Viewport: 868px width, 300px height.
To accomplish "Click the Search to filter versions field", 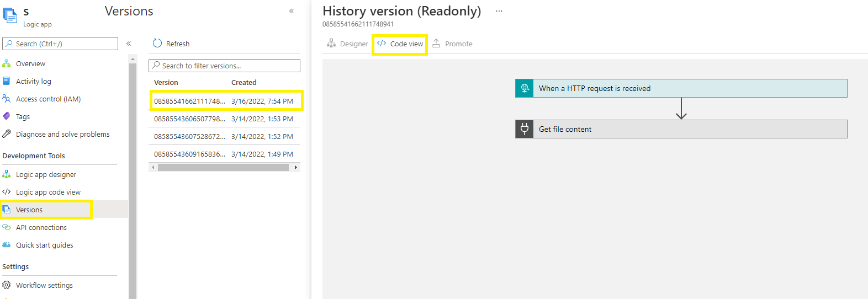I will [x=224, y=66].
